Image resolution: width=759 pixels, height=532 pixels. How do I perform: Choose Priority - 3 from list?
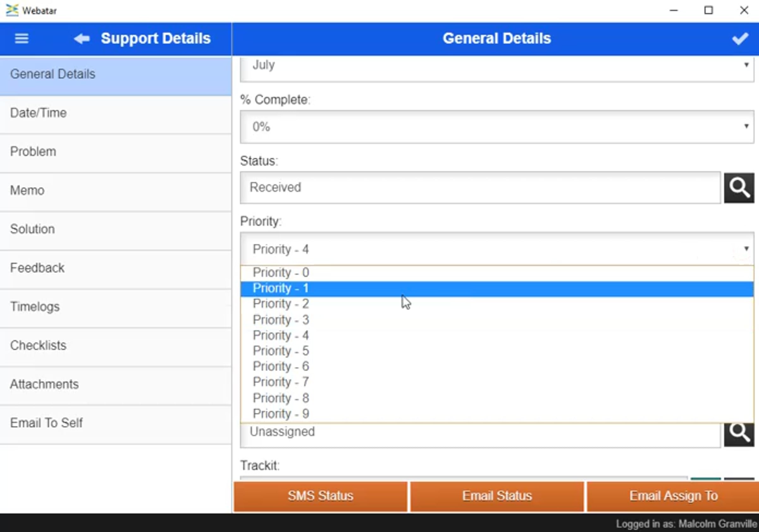coord(497,320)
